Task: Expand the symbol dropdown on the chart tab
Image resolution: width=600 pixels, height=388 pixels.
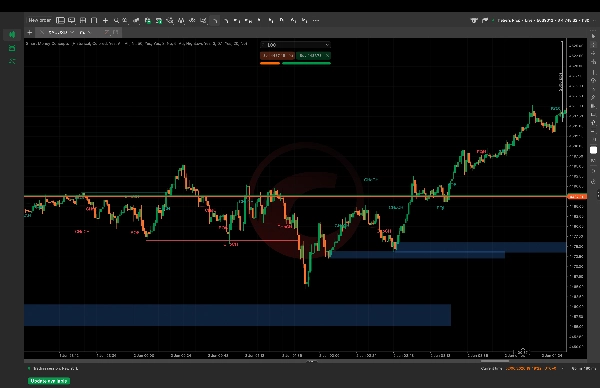Action: 72,33
